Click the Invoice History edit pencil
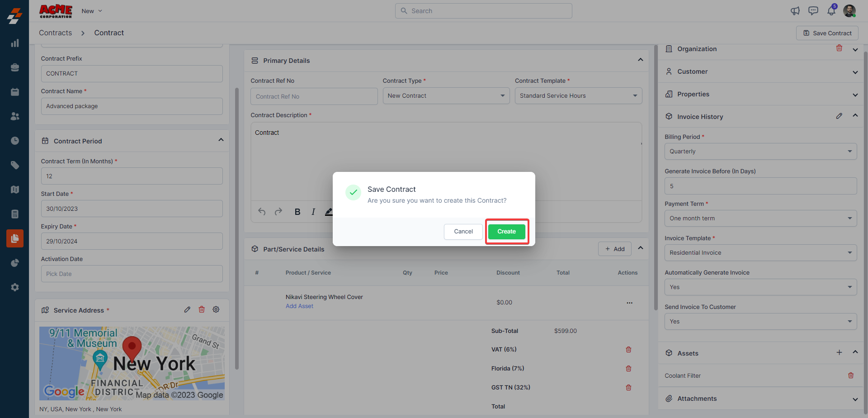Image resolution: width=868 pixels, height=418 pixels. pos(839,116)
